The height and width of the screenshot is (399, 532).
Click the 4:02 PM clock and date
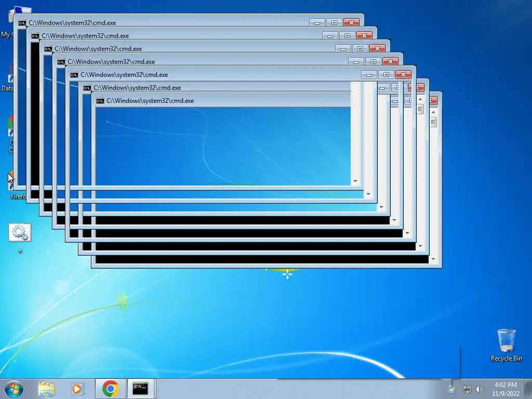(506, 389)
